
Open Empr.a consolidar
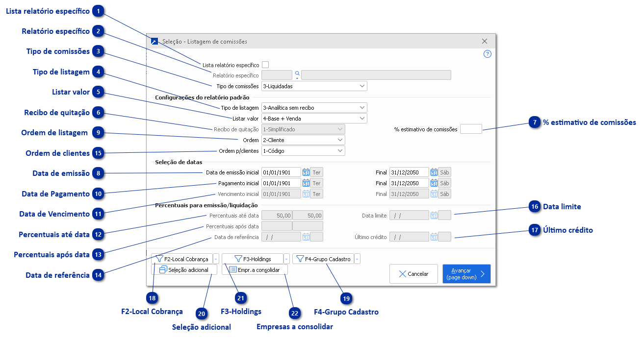pos(255,269)
